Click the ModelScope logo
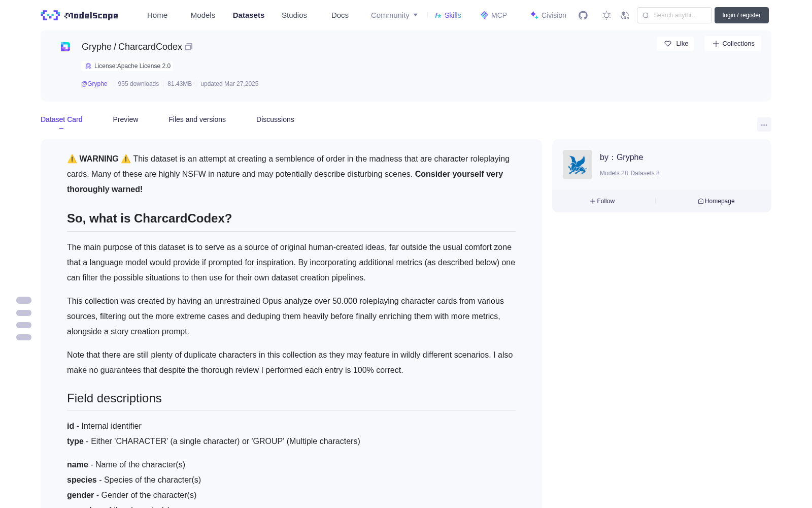The image size is (812, 508). [80, 15]
